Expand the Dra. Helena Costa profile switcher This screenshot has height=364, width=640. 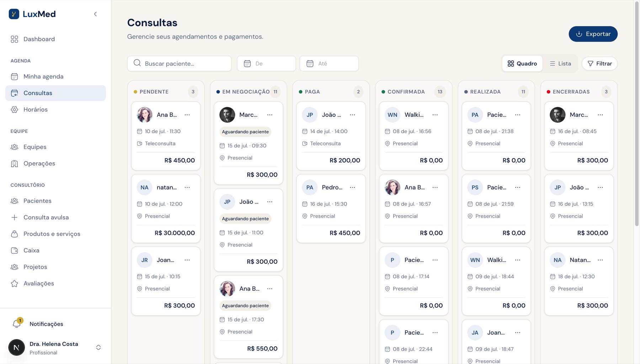pyautogui.click(x=98, y=348)
